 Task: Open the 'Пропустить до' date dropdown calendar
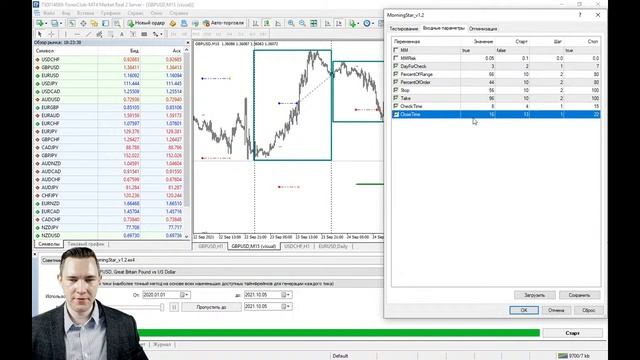pos(286,306)
